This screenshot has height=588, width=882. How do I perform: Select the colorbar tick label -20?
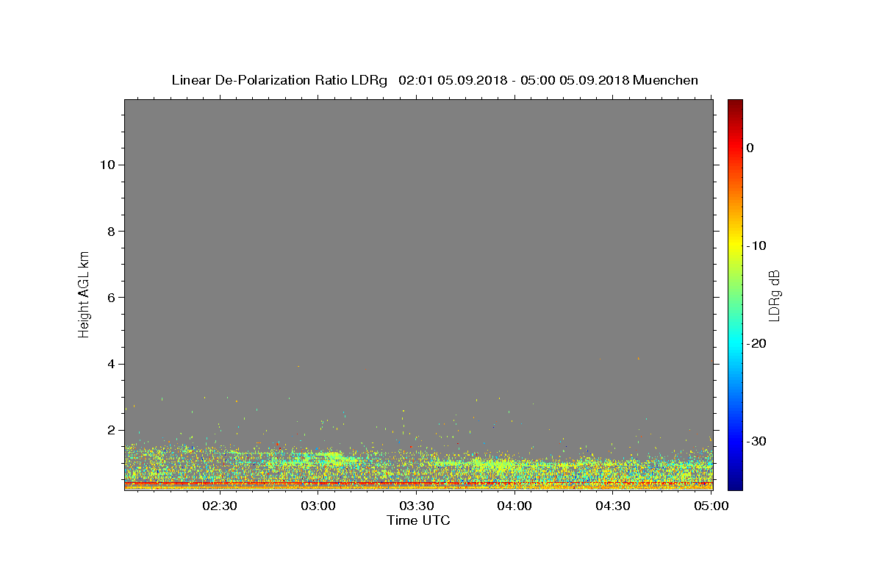[x=757, y=343]
